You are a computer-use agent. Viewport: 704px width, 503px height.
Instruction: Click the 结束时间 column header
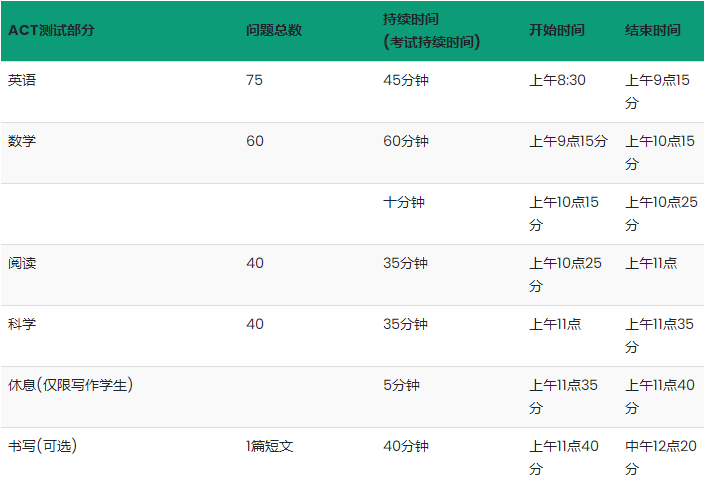click(x=653, y=30)
